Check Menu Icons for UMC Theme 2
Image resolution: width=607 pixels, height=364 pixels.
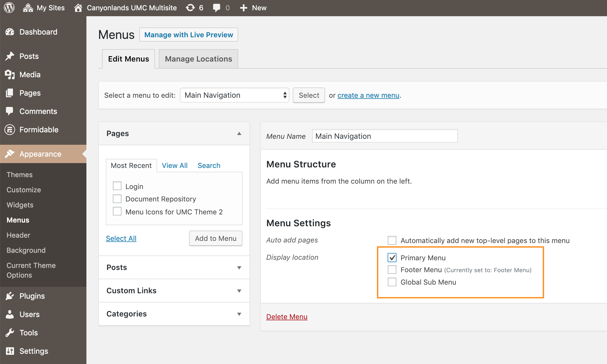coord(117,211)
